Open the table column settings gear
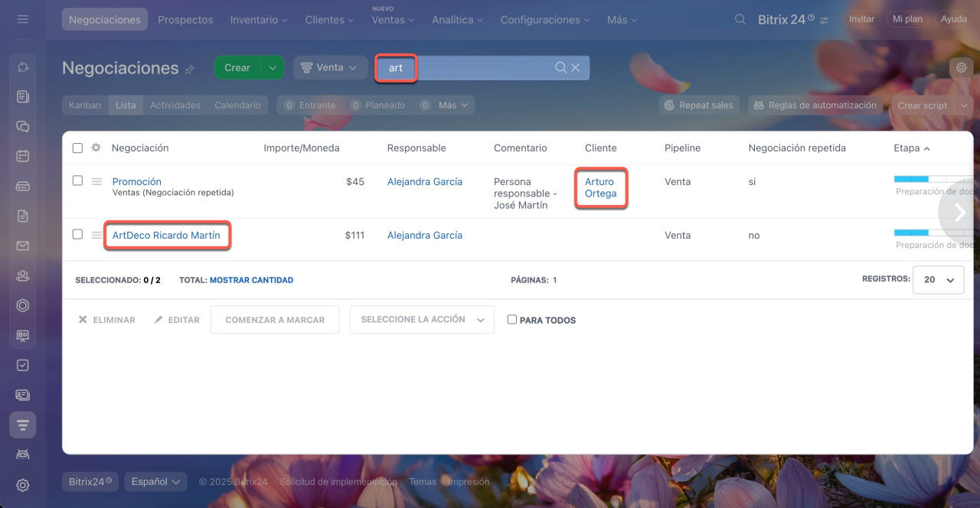The width and height of the screenshot is (980, 508). click(96, 148)
